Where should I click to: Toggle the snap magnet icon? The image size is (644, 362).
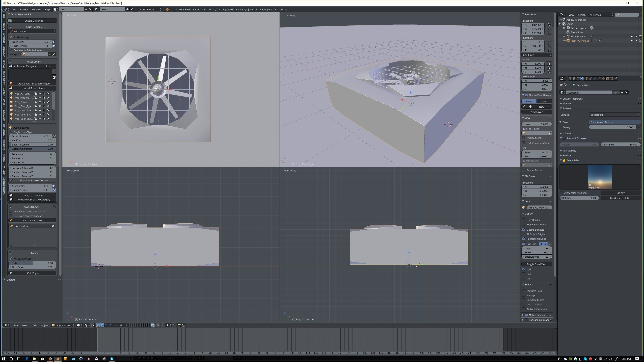163,325
